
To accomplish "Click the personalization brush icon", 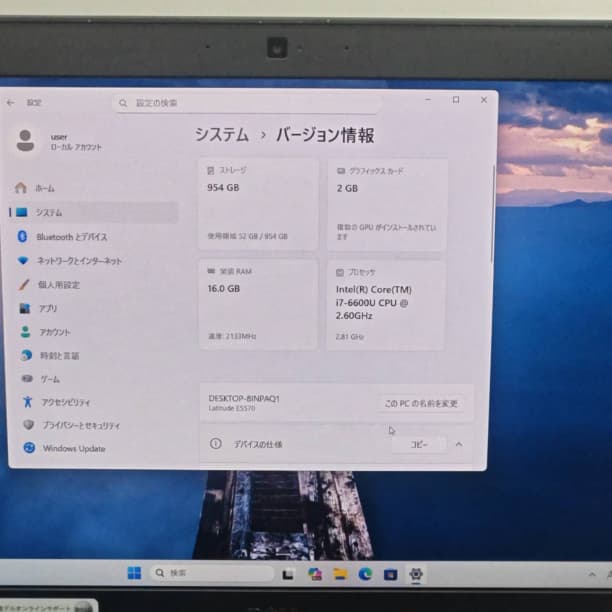I will 24,285.
